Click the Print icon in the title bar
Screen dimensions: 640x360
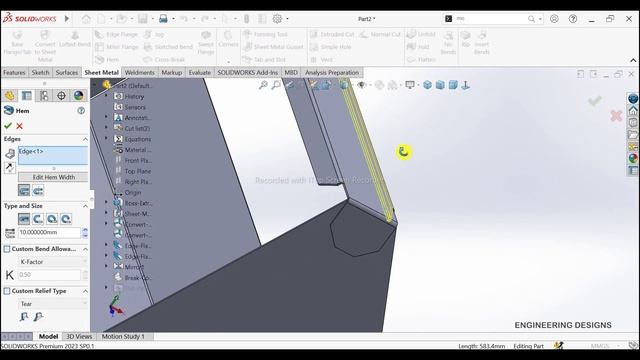[x=163, y=19]
